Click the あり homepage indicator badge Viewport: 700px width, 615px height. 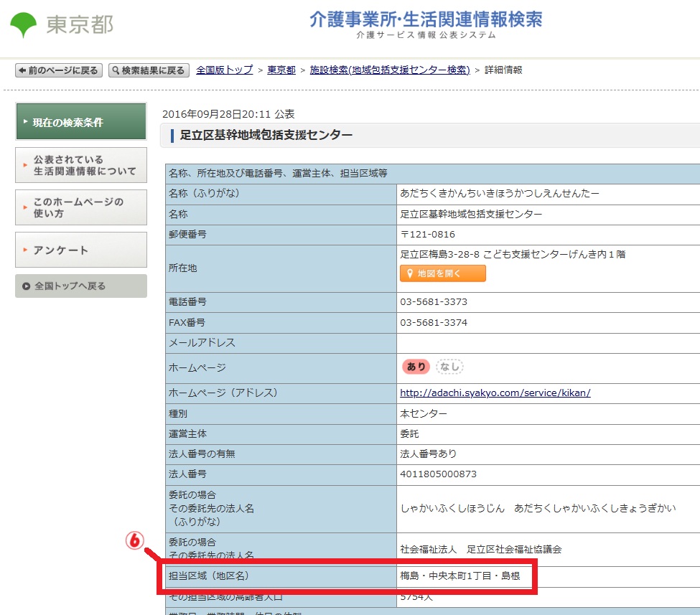tap(416, 367)
